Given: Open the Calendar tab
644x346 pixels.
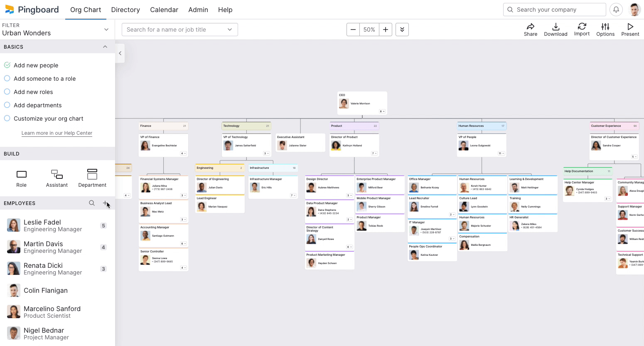Looking at the screenshot, I should [164, 10].
